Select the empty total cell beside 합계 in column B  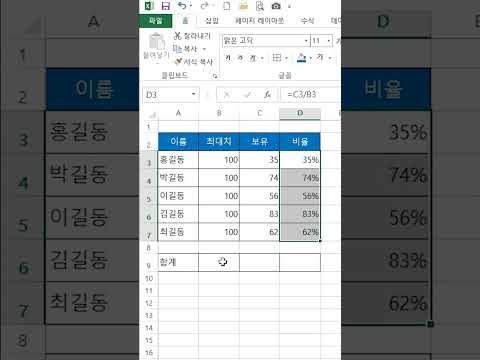[x=219, y=262]
